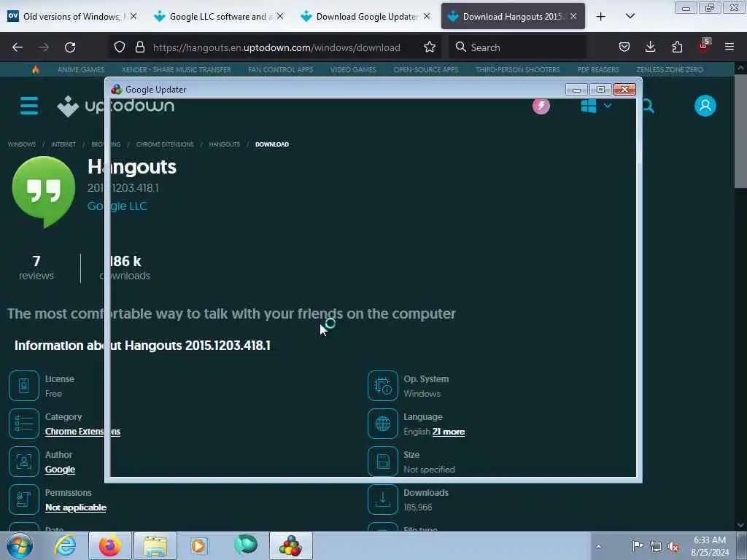Click the URL address field

point(276,47)
